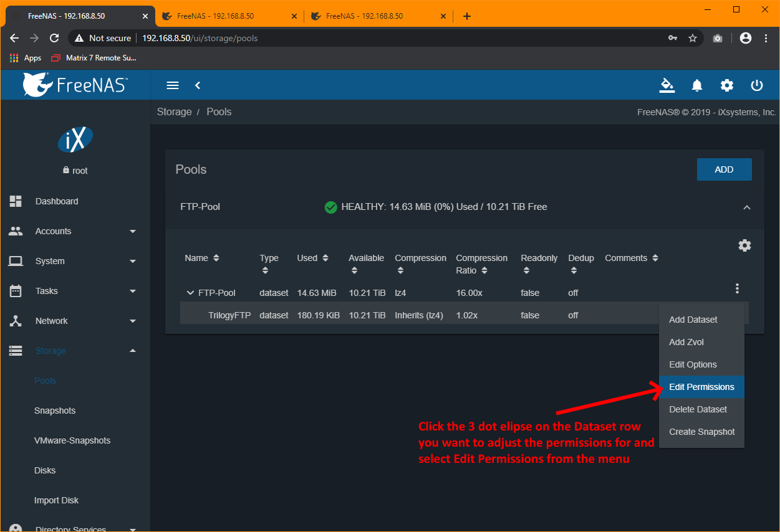
Task: Open the settings gear in top bar
Action: tap(727, 85)
